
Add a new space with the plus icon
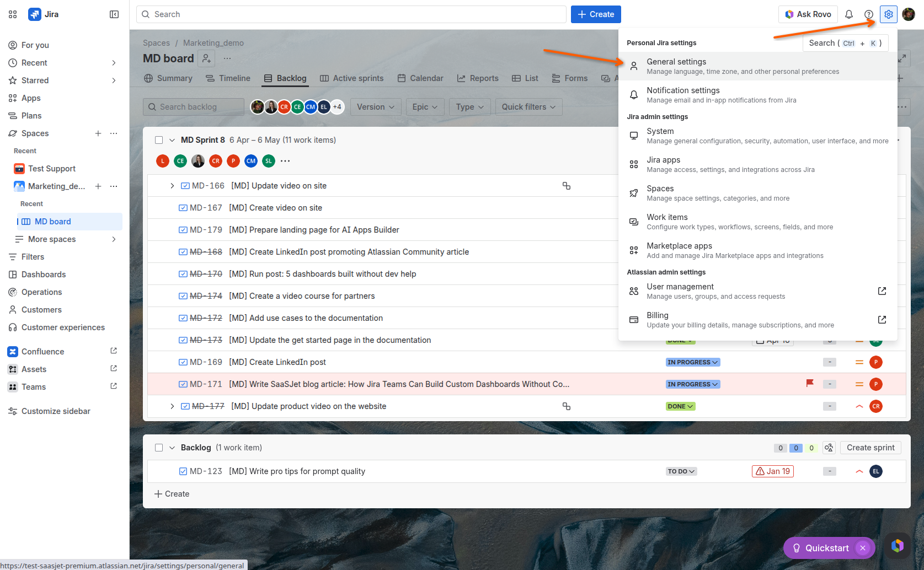98,133
